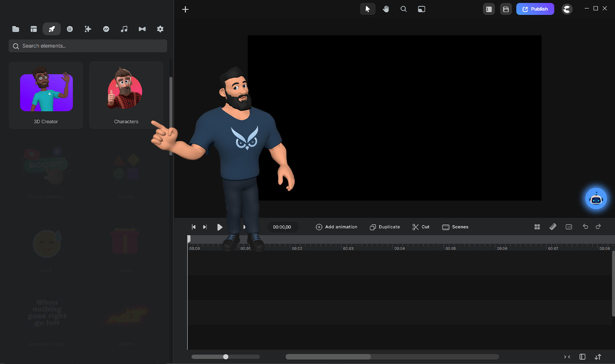Image resolution: width=615 pixels, height=364 pixels.
Task: Open the music library tab
Action: (x=124, y=29)
